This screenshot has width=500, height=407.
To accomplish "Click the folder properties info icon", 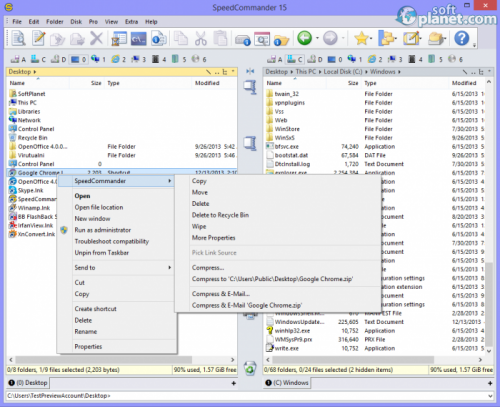I will click(281, 40).
